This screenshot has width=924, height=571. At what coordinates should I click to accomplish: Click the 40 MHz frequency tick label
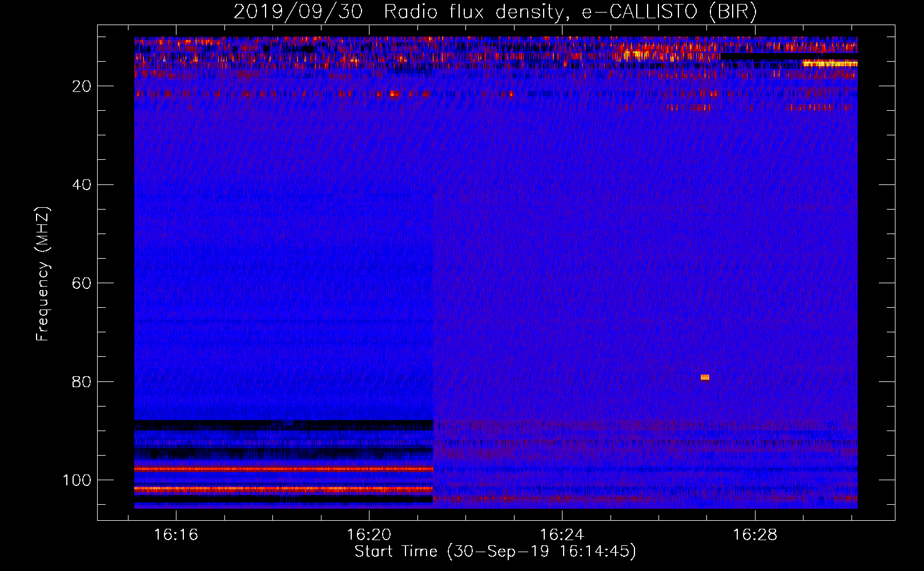click(82, 185)
